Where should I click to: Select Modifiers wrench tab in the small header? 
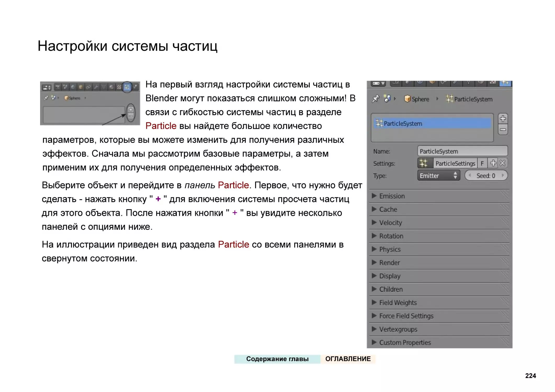pos(96,87)
